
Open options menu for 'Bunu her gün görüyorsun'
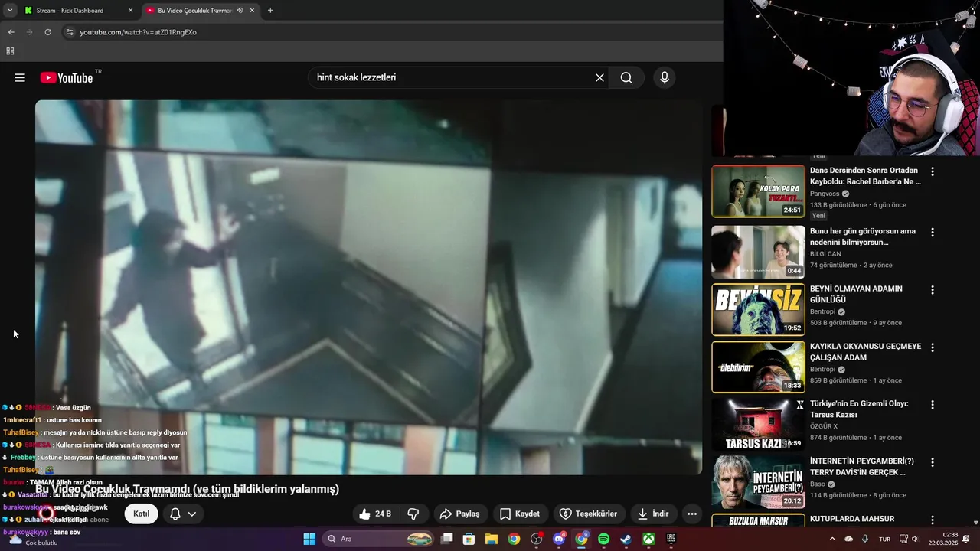click(932, 232)
